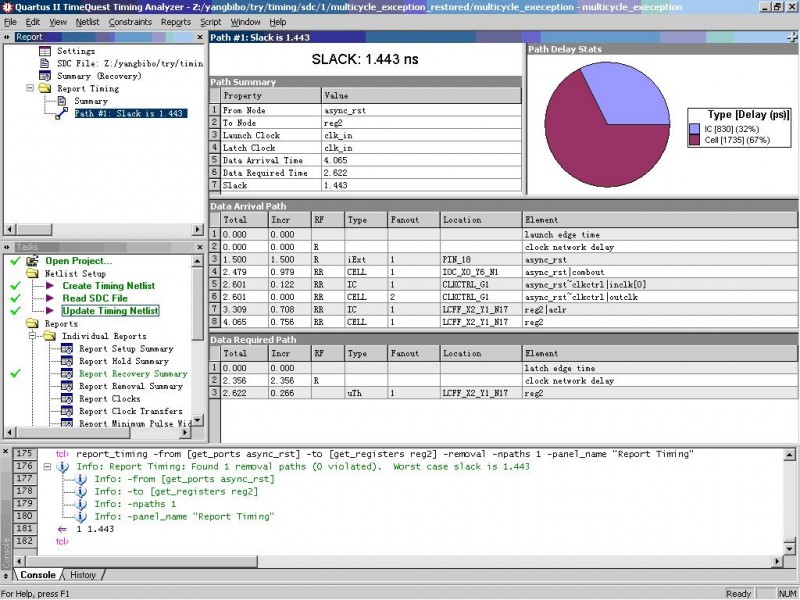The width and height of the screenshot is (800, 600).
Task: Click the Report Clocks icon in Tasks
Action: pyautogui.click(x=67, y=399)
